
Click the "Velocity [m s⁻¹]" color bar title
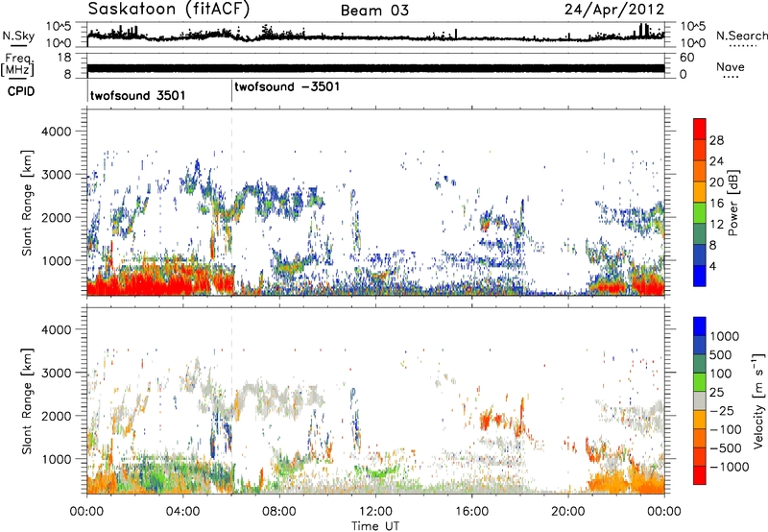click(x=758, y=400)
